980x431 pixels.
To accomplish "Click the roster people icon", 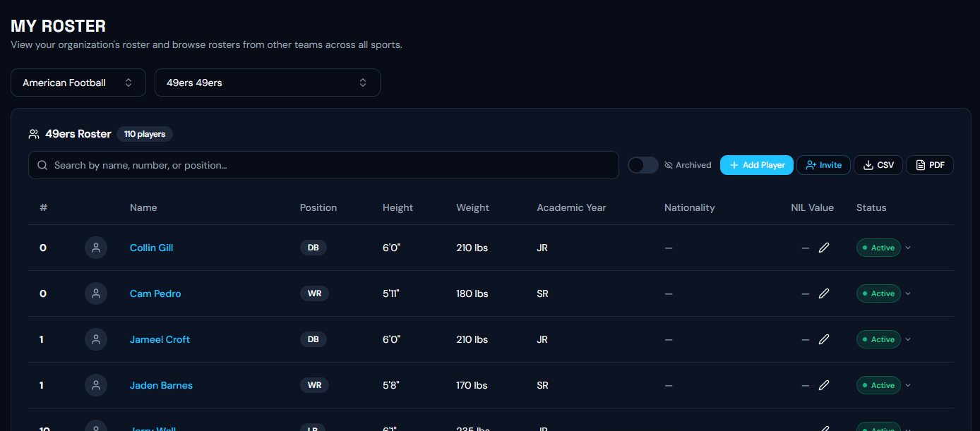I will 33,134.
